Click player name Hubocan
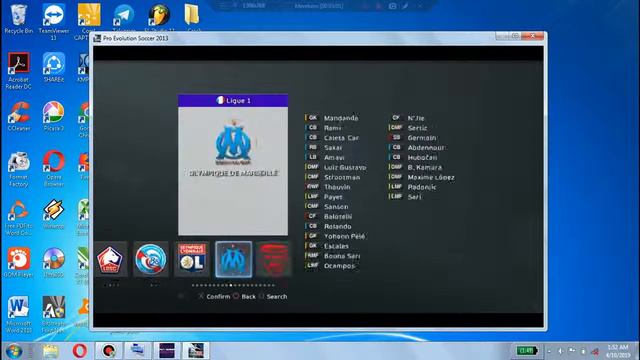 (422, 157)
